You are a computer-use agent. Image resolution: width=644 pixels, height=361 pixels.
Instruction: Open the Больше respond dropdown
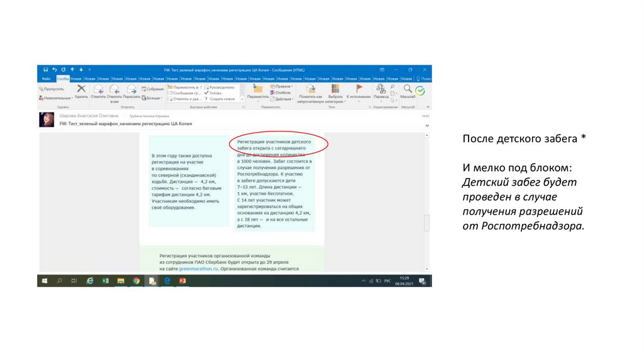[152, 98]
